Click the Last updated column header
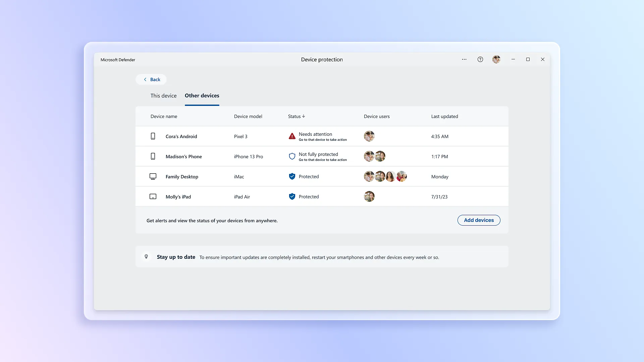The width and height of the screenshot is (644, 362). 444,116
